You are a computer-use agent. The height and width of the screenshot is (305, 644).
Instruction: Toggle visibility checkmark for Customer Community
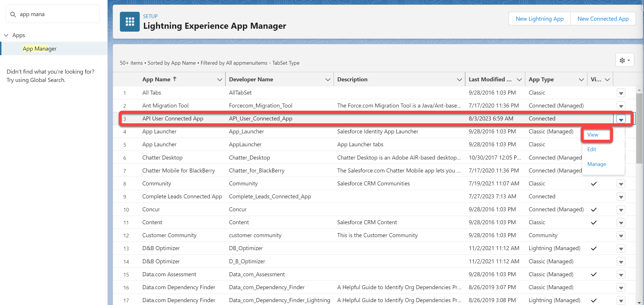click(x=593, y=235)
